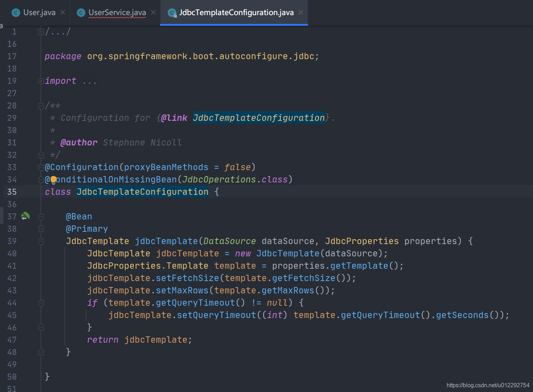533x392 pixels.
Task: Click the @author tag in the Javadoc
Action: (79, 142)
